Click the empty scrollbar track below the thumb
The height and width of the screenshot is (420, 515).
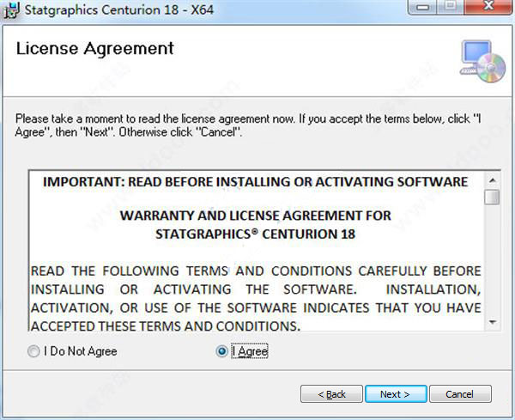492,259
